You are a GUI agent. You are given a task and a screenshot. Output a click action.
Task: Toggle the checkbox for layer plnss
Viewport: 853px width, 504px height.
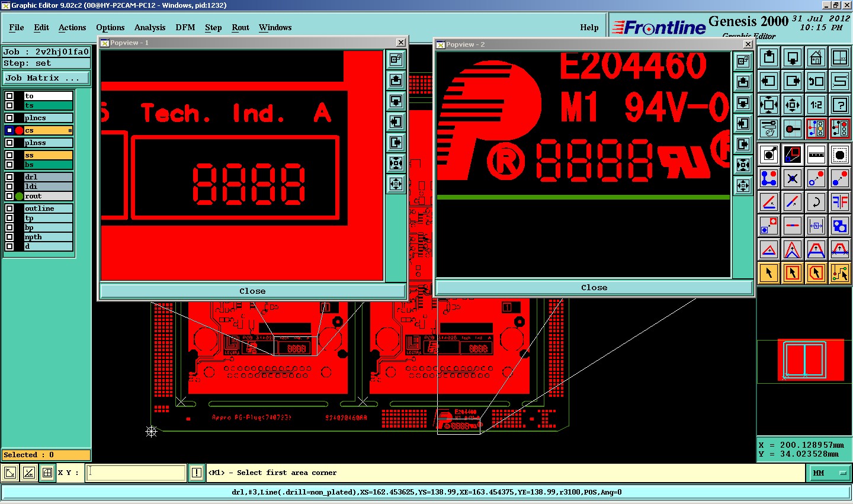9,143
